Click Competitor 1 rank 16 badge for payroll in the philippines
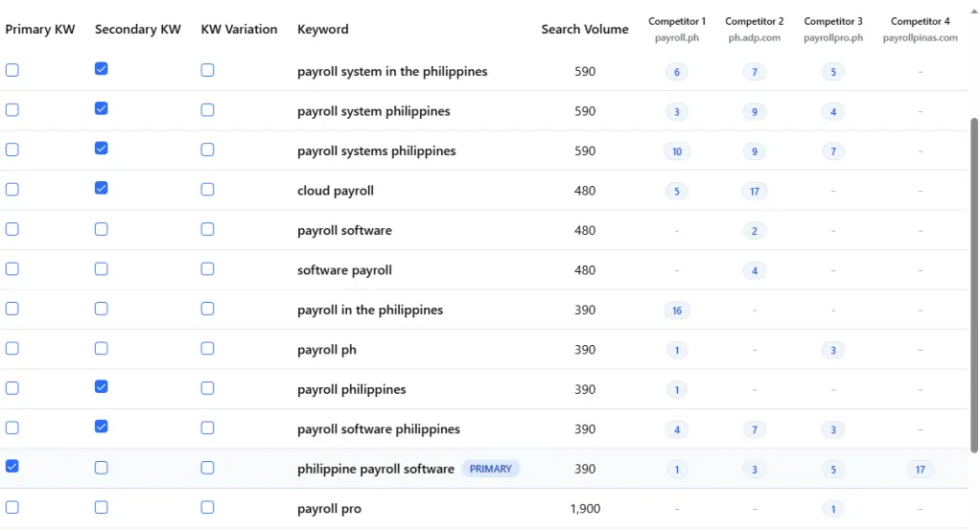 677,311
